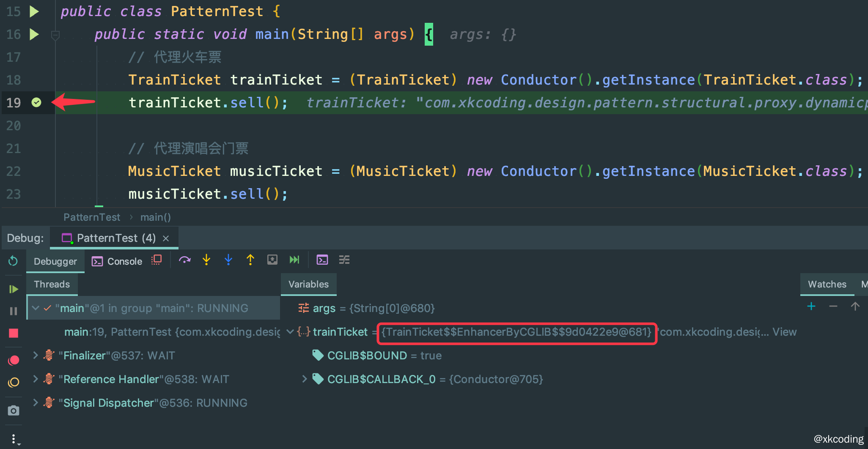Open the Watches tab
Viewport: 868px width, 449px height.
[827, 284]
